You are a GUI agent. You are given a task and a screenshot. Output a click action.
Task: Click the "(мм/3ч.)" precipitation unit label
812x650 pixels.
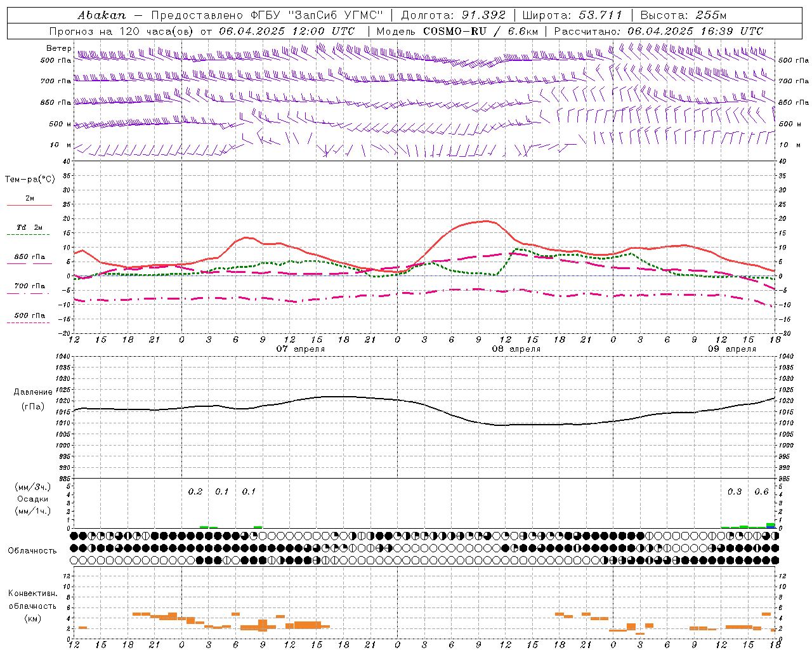click(x=33, y=487)
